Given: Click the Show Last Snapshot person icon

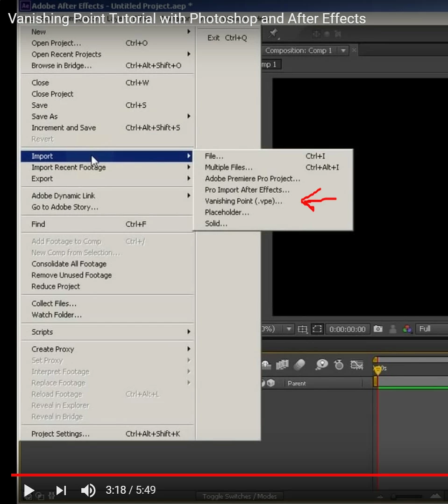Looking at the screenshot, I should click(x=393, y=329).
